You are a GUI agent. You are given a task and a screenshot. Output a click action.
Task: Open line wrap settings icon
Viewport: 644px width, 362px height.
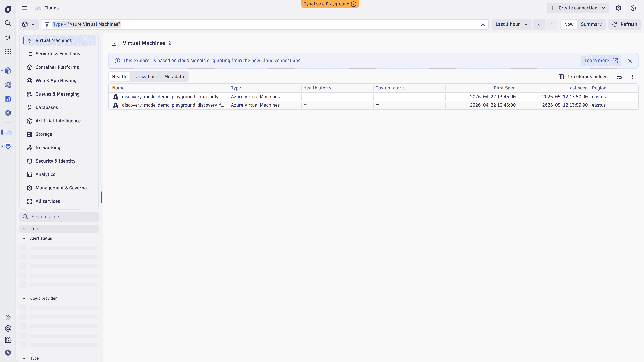[x=619, y=77]
